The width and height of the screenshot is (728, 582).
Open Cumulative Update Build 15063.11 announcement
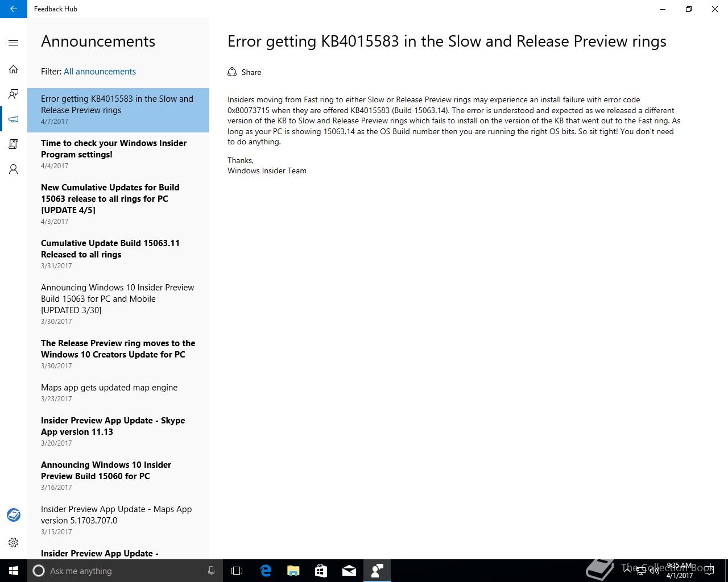tap(118, 255)
